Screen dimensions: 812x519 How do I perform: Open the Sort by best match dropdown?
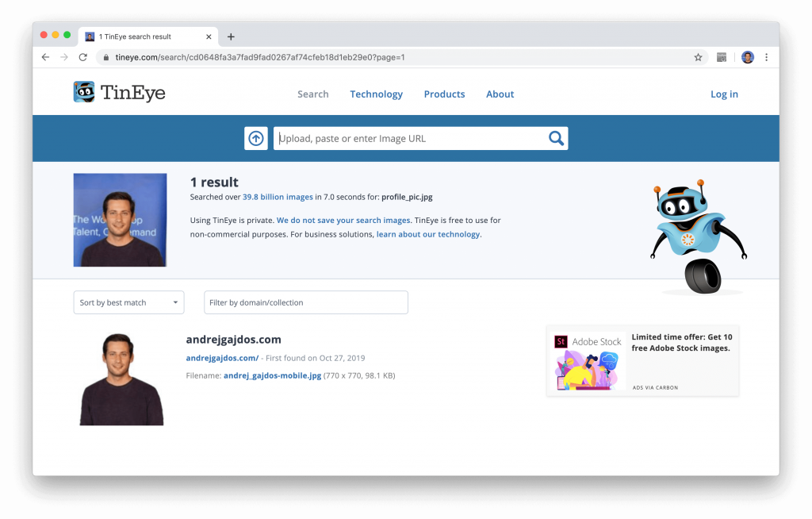click(x=128, y=302)
